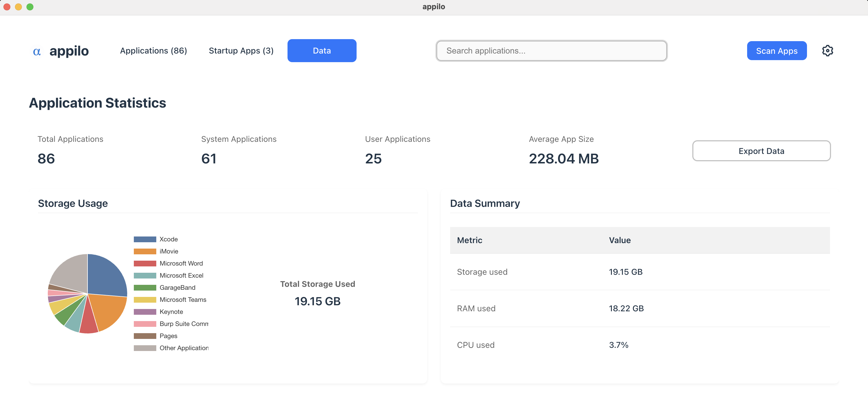Click the Data Summary heading

tap(485, 203)
